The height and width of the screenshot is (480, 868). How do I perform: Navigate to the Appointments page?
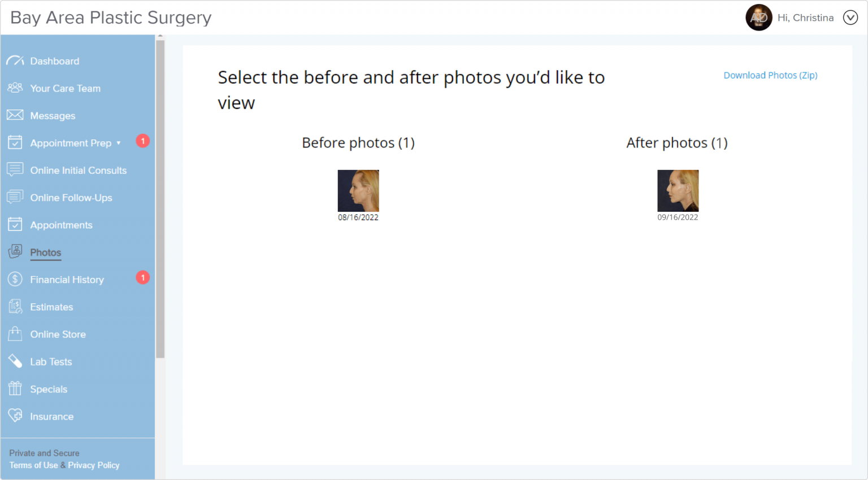tap(61, 225)
